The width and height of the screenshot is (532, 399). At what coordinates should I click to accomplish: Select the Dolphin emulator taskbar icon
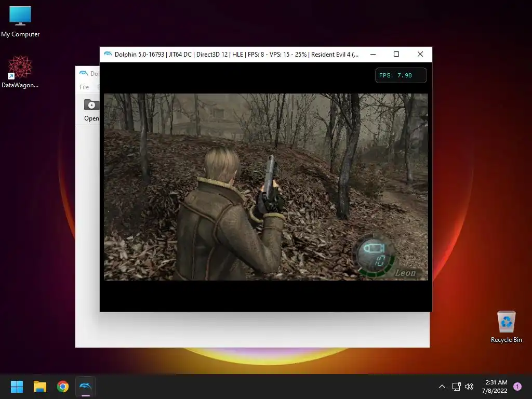click(86, 387)
